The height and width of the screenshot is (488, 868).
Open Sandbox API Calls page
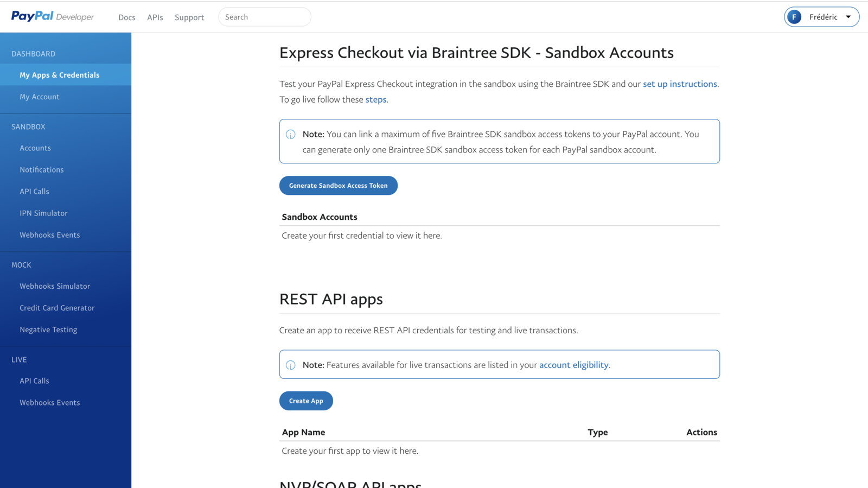click(x=34, y=191)
